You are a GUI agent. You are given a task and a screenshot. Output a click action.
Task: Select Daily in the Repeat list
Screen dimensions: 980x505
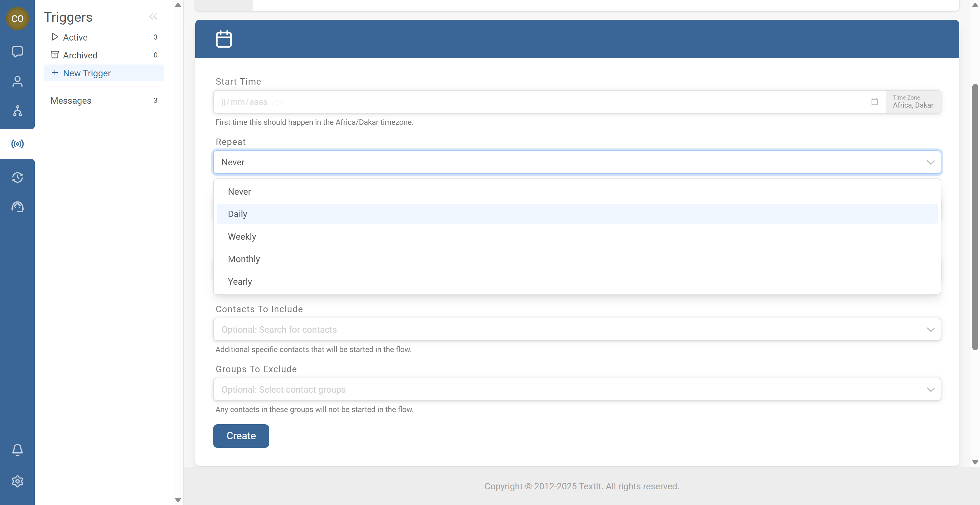click(x=238, y=214)
